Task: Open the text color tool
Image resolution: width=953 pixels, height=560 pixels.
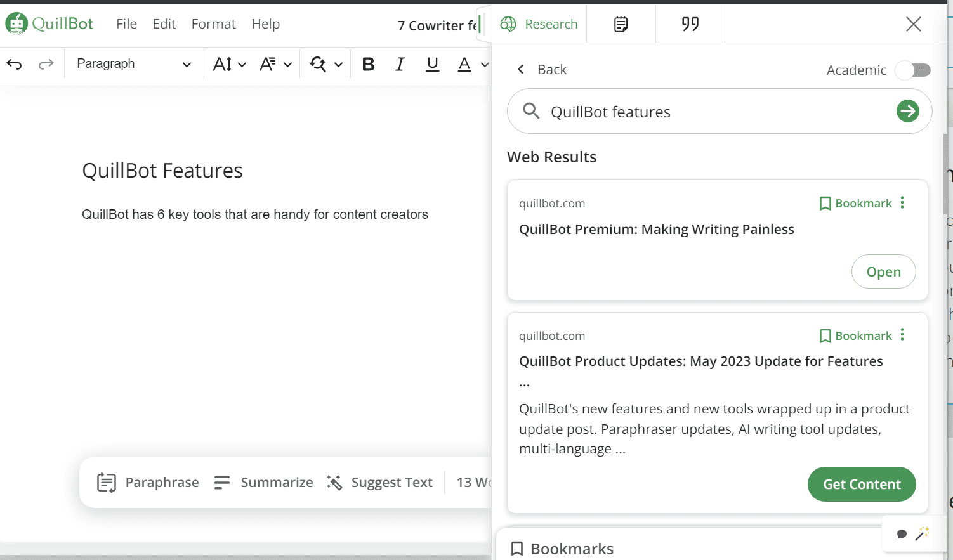Action: (x=464, y=64)
